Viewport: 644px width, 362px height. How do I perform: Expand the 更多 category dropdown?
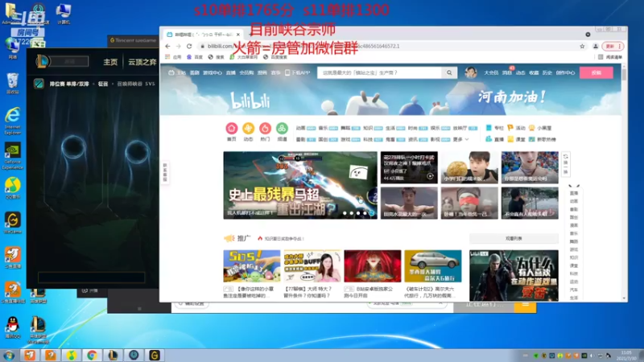click(x=460, y=139)
